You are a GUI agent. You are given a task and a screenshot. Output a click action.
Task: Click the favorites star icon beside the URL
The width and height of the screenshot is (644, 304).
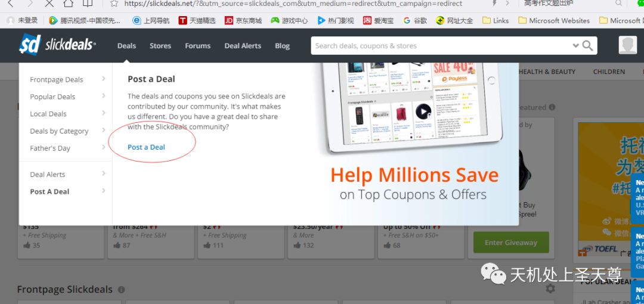tap(114, 4)
